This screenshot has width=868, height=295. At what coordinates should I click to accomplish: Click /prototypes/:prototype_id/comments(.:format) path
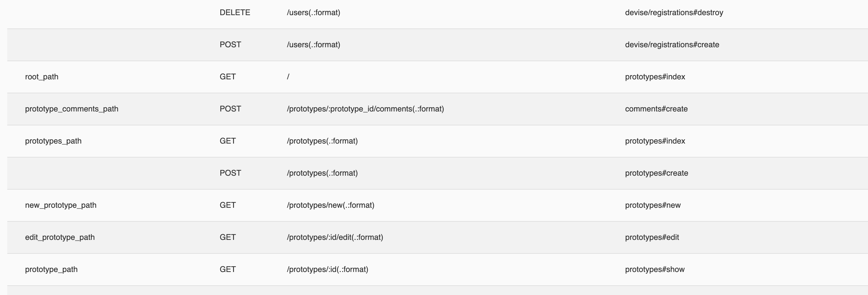coord(365,109)
